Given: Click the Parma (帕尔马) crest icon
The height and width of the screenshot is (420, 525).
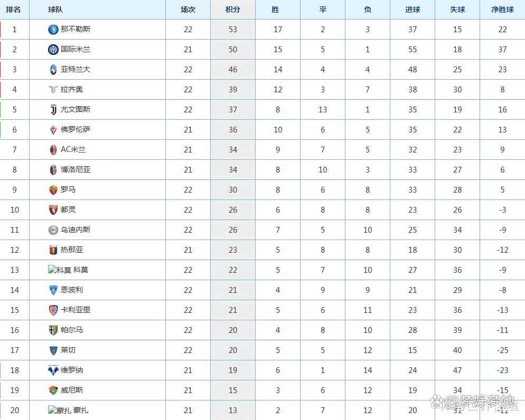Looking at the screenshot, I should click(x=53, y=330).
